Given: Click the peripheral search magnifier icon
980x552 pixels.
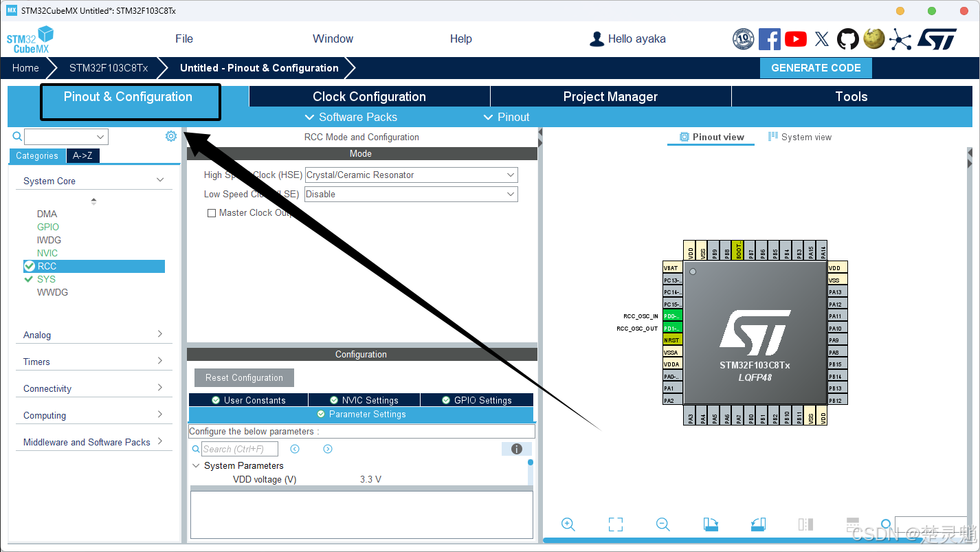Looking at the screenshot, I should [x=17, y=137].
